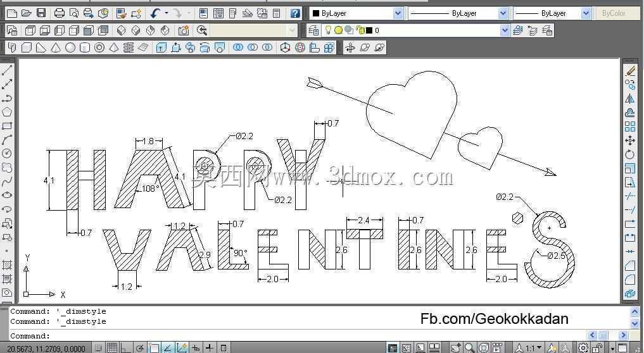Screen dimensions: 644x353
Task: Toggle Dynamic Input in the status bar
Action: (196, 348)
